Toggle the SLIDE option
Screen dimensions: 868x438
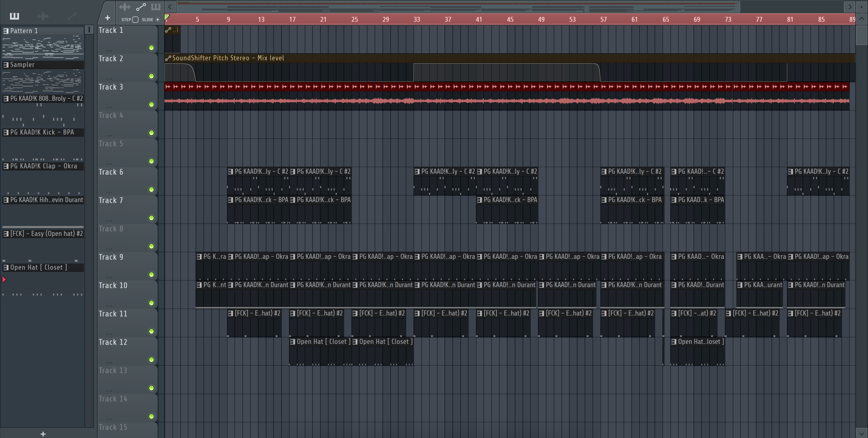point(157,20)
